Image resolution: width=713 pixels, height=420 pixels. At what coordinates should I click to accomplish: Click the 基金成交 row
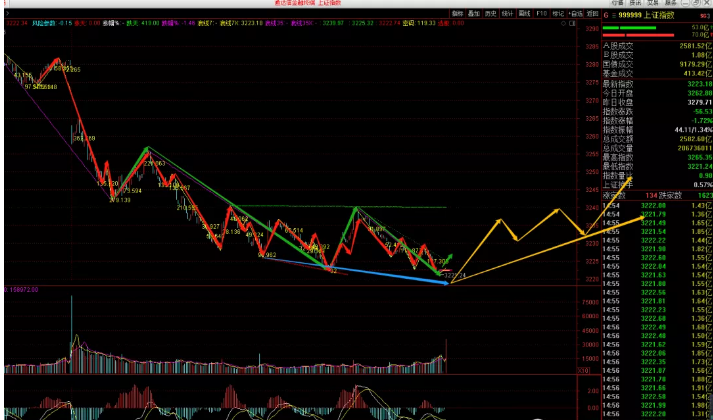point(657,73)
